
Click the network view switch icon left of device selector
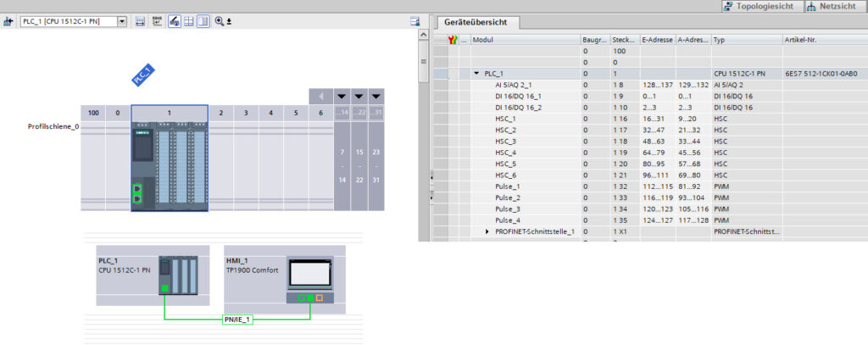tap(8, 21)
